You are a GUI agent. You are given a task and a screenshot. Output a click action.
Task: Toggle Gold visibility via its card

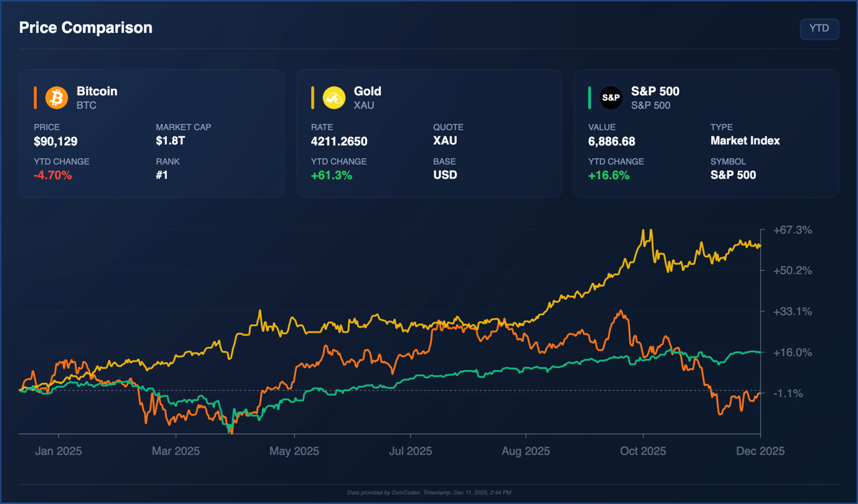429,131
